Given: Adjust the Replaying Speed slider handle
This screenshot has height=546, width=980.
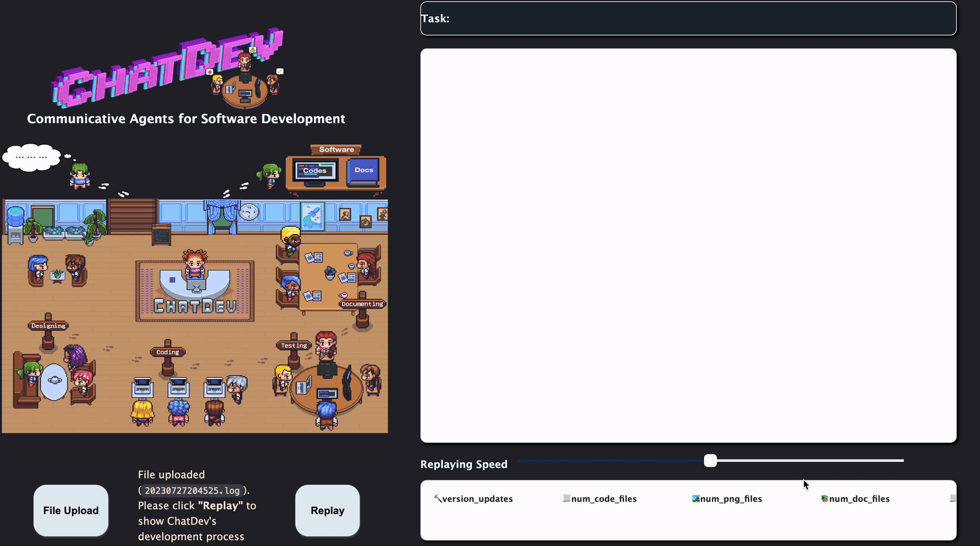Looking at the screenshot, I should click(x=710, y=460).
